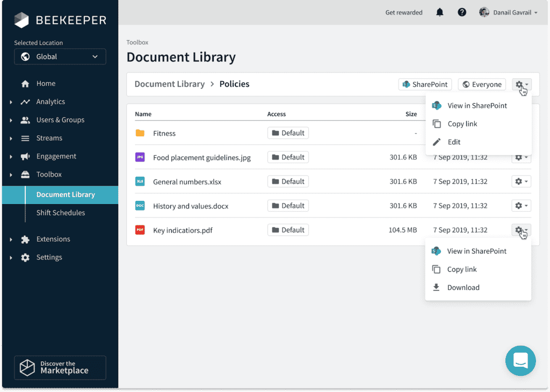550x392 pixels.
Task: Go to Document Library breadcrumb
Action: (x=169, y=84)
